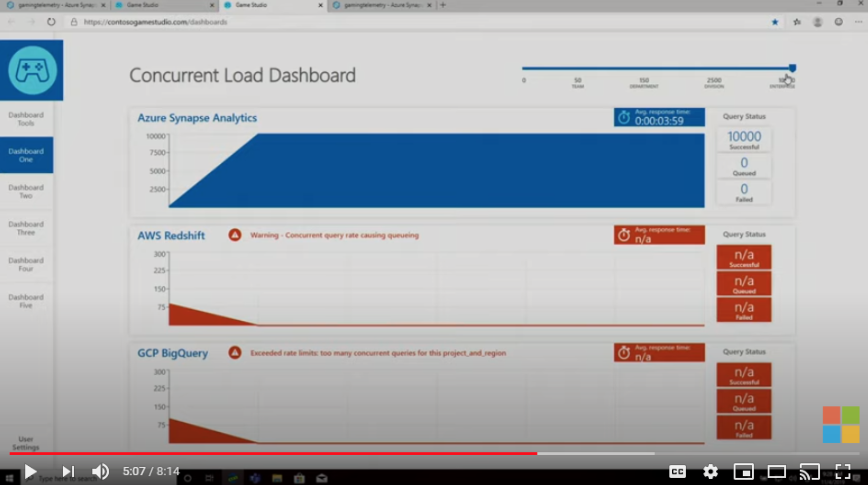The height and width of the screenshot is (485, 868).
Task: Open the taskbar Mail app
Action: coord(322,478)
